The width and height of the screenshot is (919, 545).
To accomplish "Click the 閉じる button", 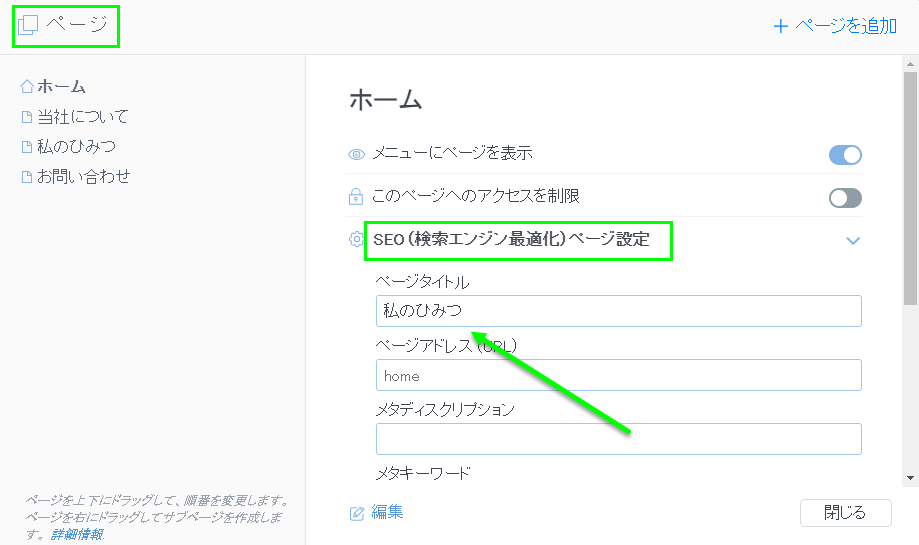I will [x=846, y=513].
